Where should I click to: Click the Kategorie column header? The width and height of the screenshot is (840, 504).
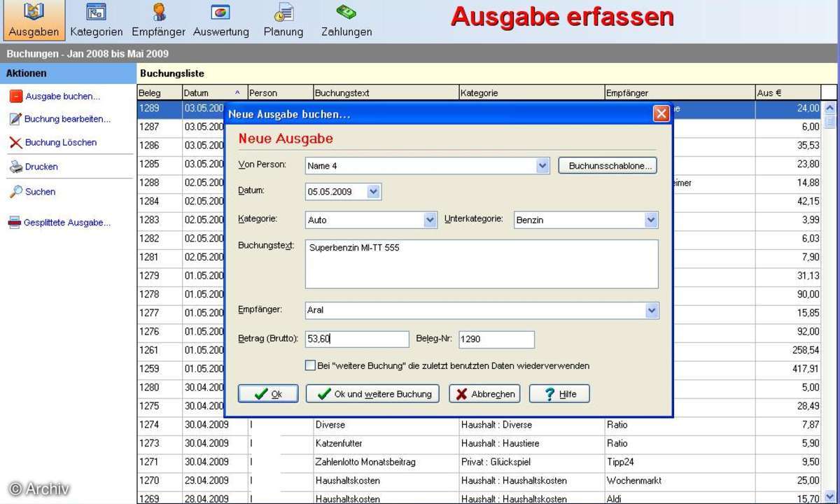coord(531,92)
